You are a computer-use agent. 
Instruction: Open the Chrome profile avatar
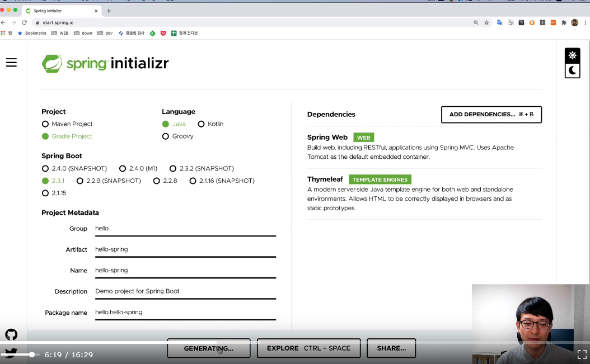click(574, 22)
